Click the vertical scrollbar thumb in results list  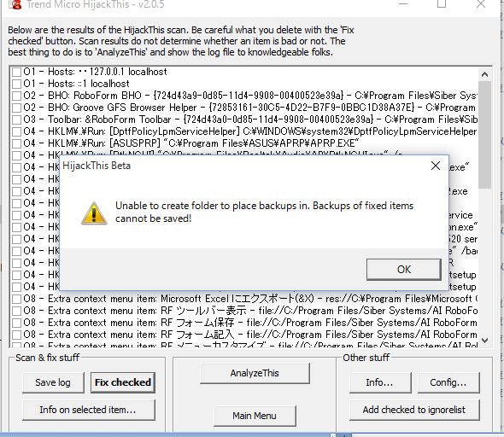tap(484, 135)
